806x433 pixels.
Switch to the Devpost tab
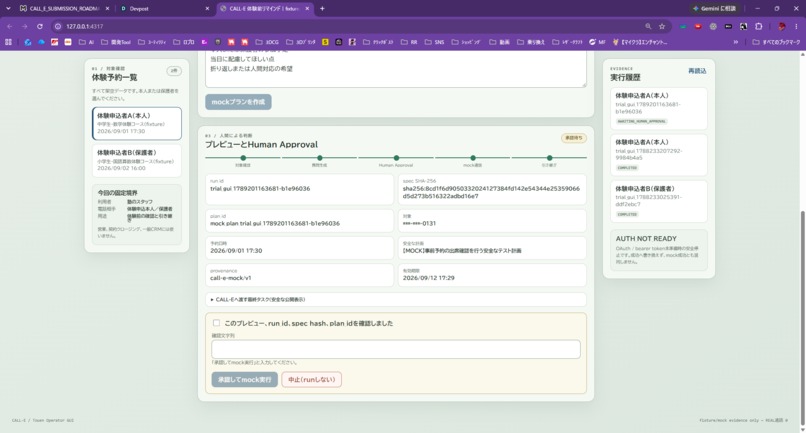click(x=164, y=8)
